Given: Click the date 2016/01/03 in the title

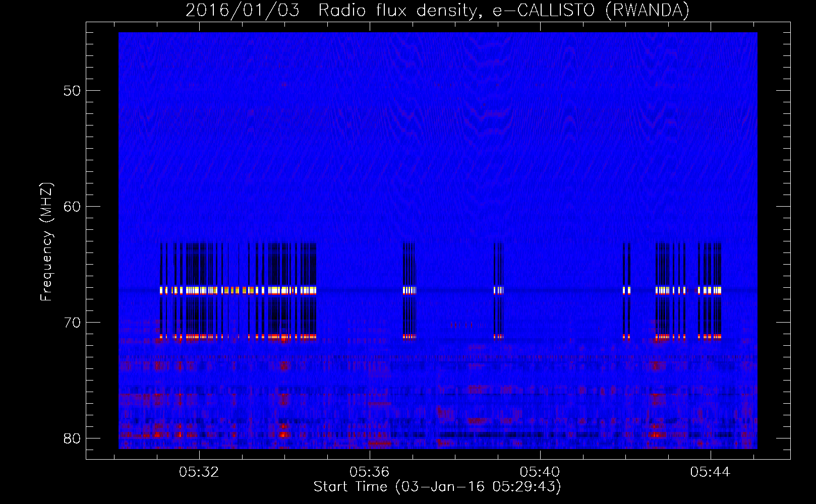Looking at the screenshot, I should point(242,11).
